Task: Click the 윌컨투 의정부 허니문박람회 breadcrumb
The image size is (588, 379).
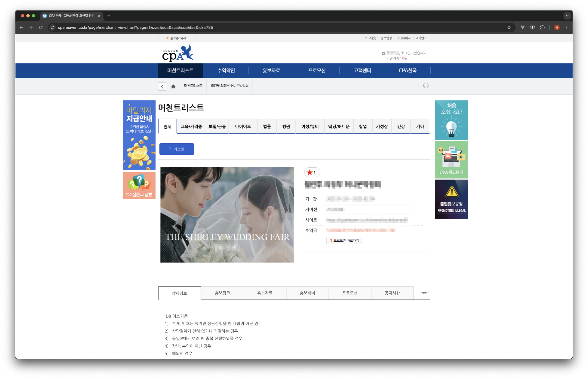Action: (x=229, y=86)
